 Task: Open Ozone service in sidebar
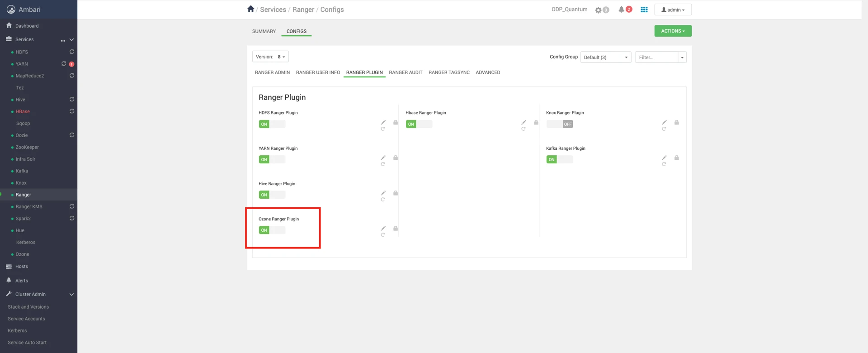(22, 254)
